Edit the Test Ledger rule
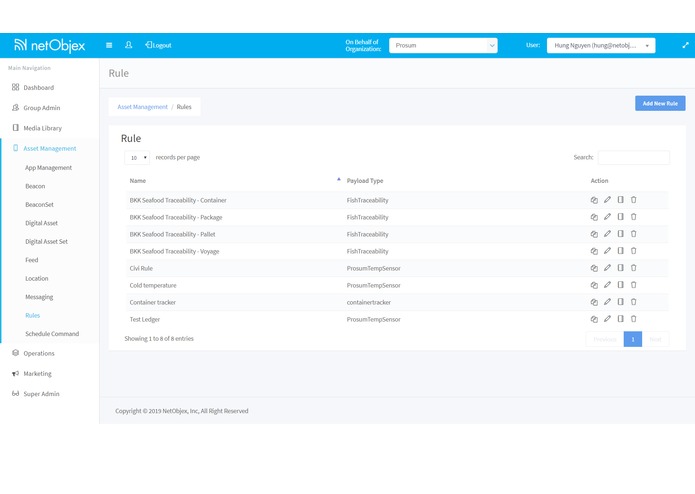The width and height of the screenshot is (695, 494). pos(607,319)
